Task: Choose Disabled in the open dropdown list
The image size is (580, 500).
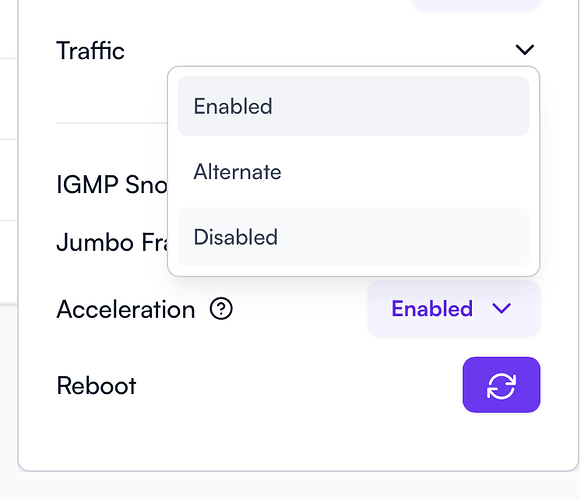Action: (353, 237)
